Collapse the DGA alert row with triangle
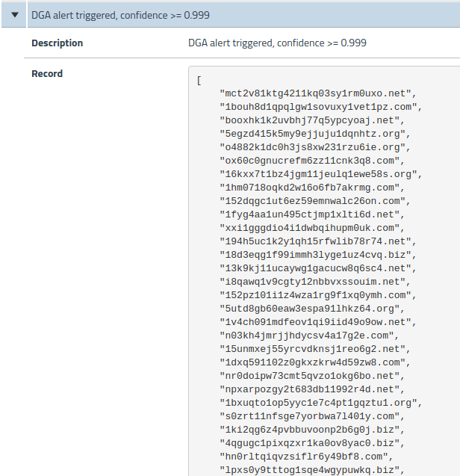Image resolution: width=460 pixels, height=476 pixels. click(x=15, y=15)
